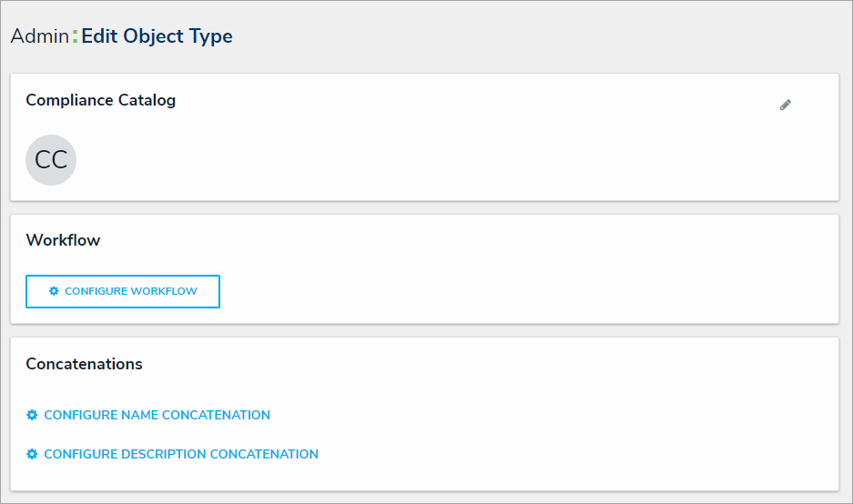Screen dimensions: 853x504
Task: Click the CC avatar circle
Action: 51,160
